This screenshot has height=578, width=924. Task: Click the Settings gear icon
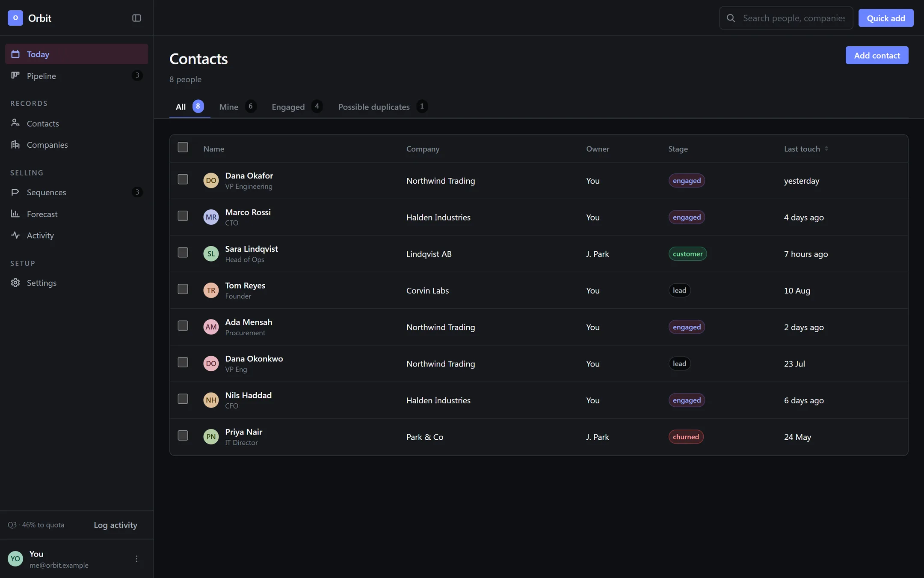[15, 283]
